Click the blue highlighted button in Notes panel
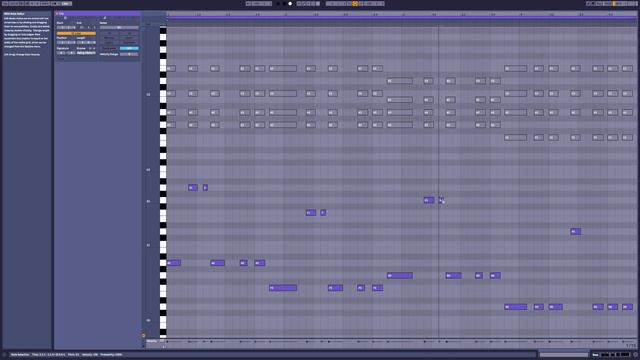Image resolution: width=640 pixels, height=360 pixels. click(x=129, y=48)
